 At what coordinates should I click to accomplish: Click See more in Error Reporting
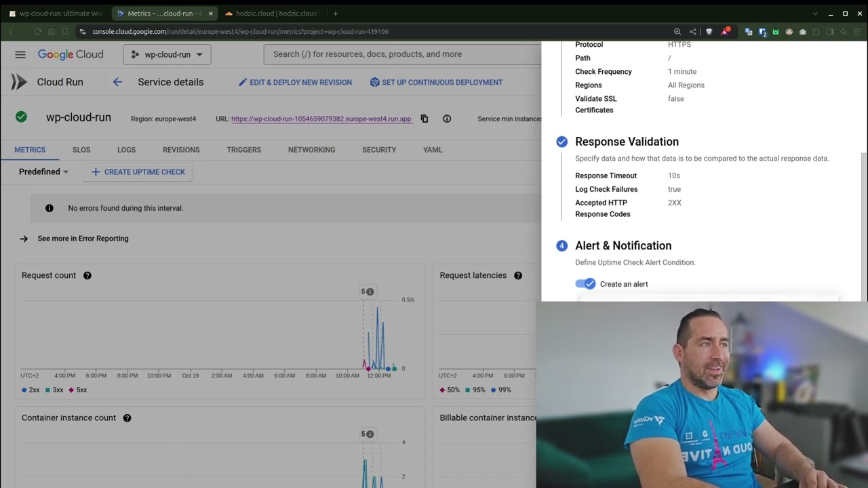[83, 239]
